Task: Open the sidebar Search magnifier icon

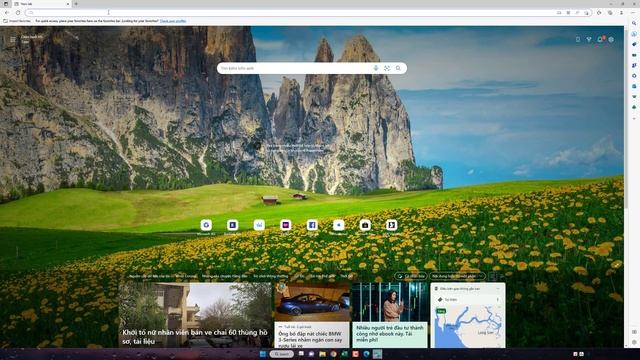Action: [x=634, y=23]
